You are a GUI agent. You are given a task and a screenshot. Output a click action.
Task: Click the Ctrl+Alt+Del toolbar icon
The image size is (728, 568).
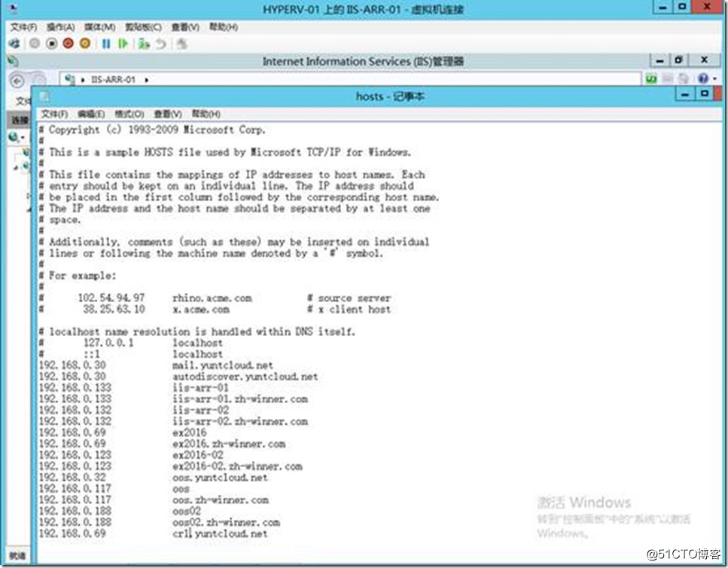pyautogui.click(x=14, y=44)
